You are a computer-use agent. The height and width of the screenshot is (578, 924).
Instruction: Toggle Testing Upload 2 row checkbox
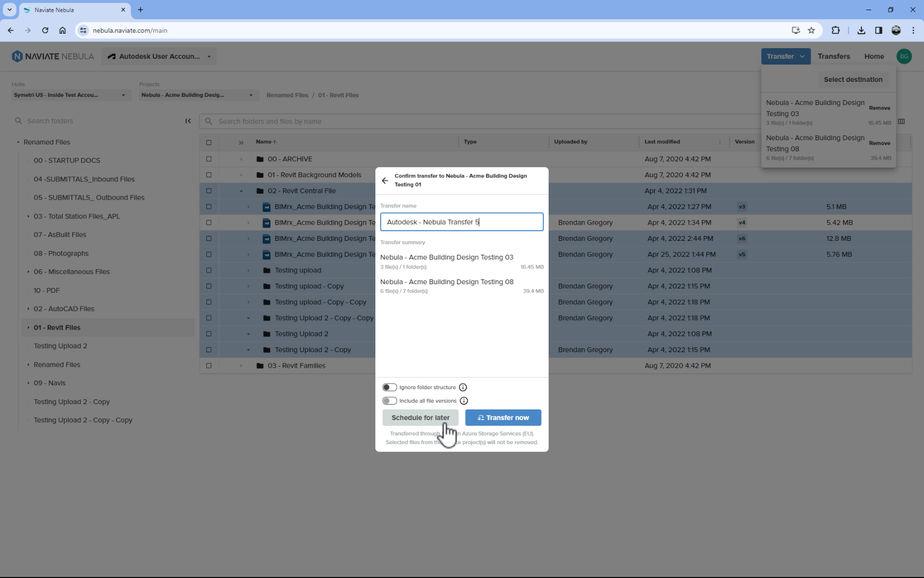tap(209, 334)
